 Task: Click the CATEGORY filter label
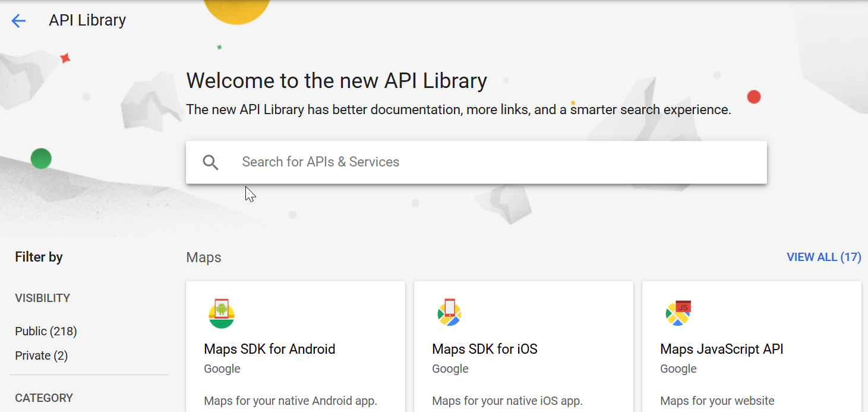coord(44,398)
